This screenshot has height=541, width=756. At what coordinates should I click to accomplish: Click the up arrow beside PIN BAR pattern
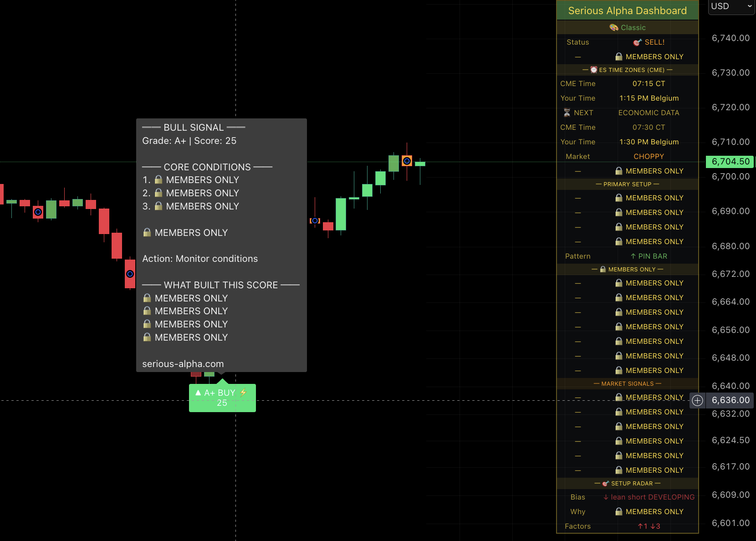(x=633, y=256)
